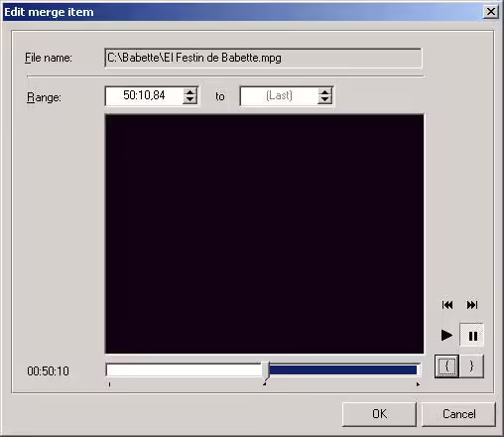This screenshot has width=504, height=437.
Task: Click the range start field showing 50:10,84
Action: (x=144, y=96)
